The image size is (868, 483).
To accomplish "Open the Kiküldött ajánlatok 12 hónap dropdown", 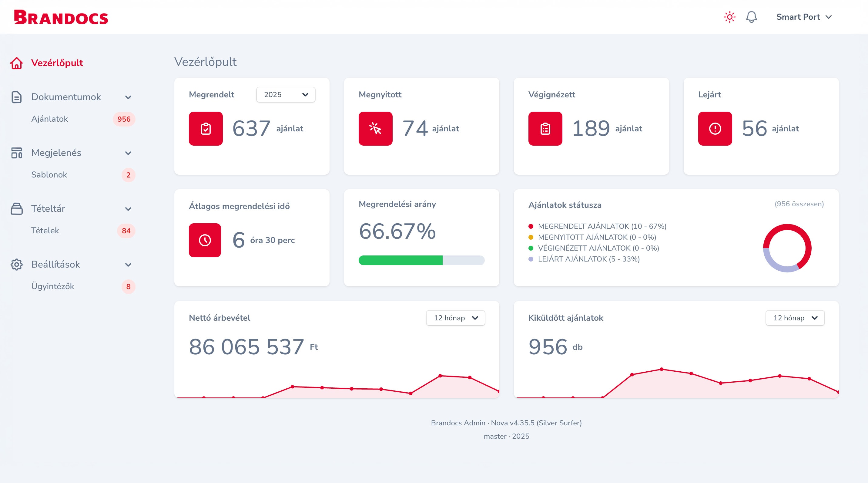I will pos(795,318).
